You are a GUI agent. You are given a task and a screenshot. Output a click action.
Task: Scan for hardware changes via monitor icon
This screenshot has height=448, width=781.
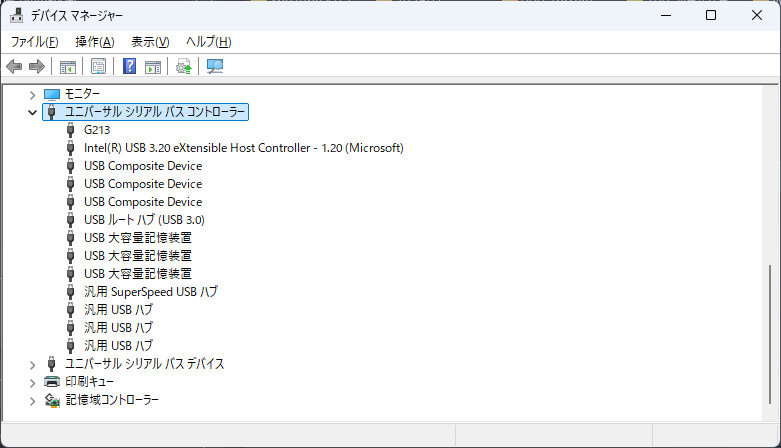coord(214,67)
